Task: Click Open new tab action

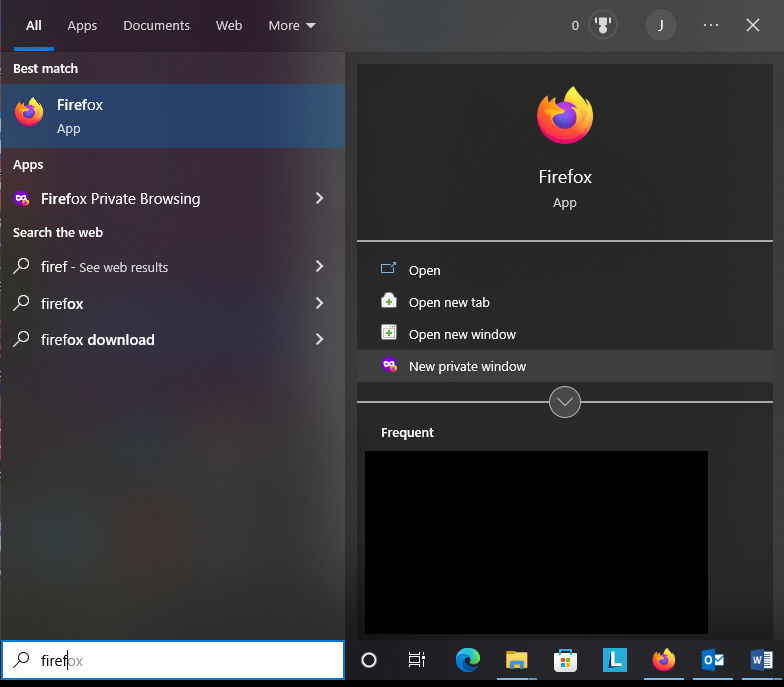Action: tap(564, 302)
